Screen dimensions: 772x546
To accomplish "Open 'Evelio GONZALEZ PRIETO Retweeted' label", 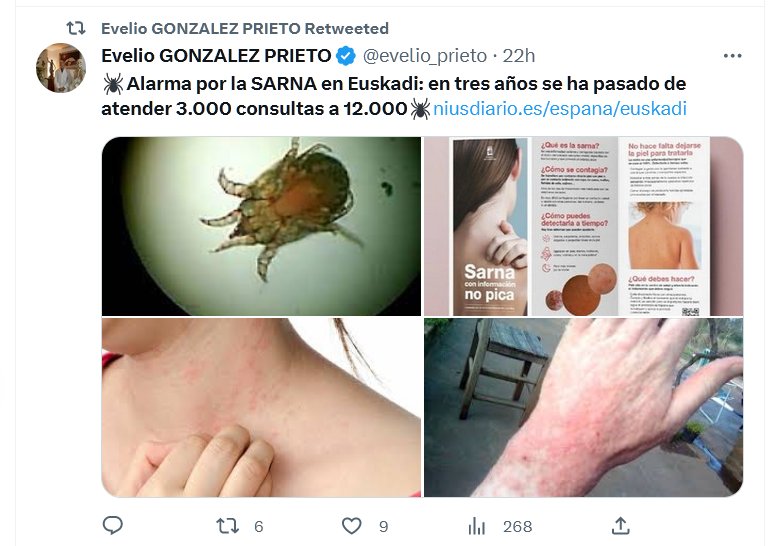I will click(x=245, y=29).
